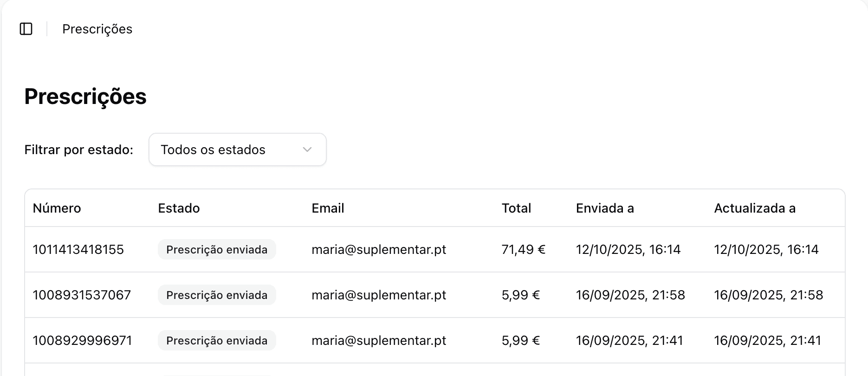Click the Número column header
Screen dimensions: 868x376
coord(57,208)
